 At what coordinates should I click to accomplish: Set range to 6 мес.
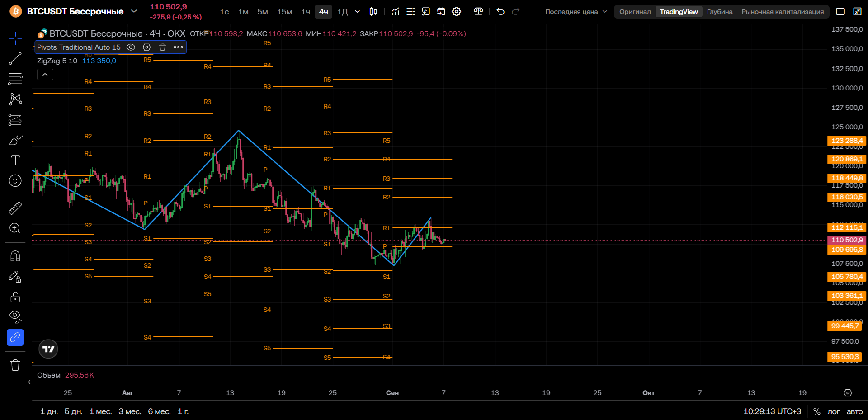click(159, 411)
